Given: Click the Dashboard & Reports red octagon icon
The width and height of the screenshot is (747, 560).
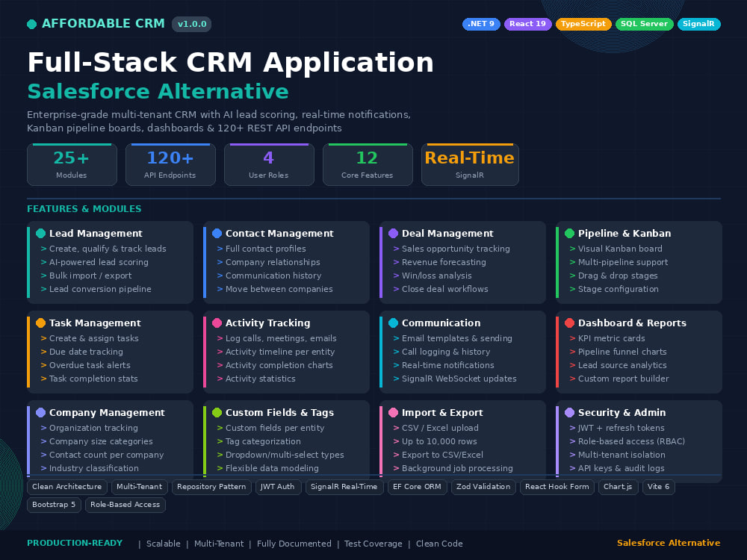Looking at the screenshot, I should point(569,323).
